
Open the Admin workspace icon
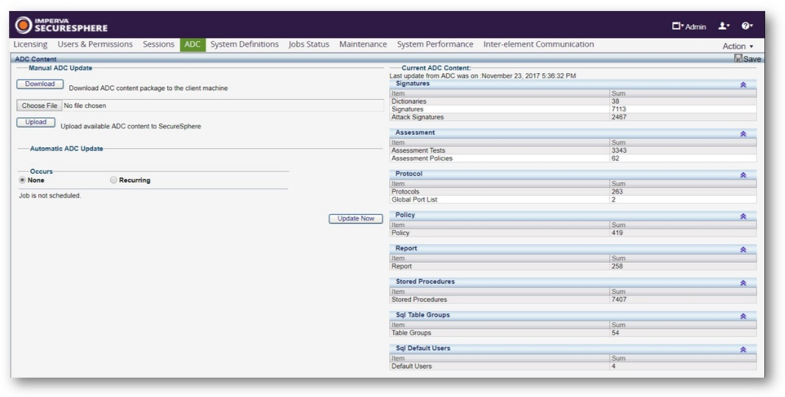click(x=677, y=26)
